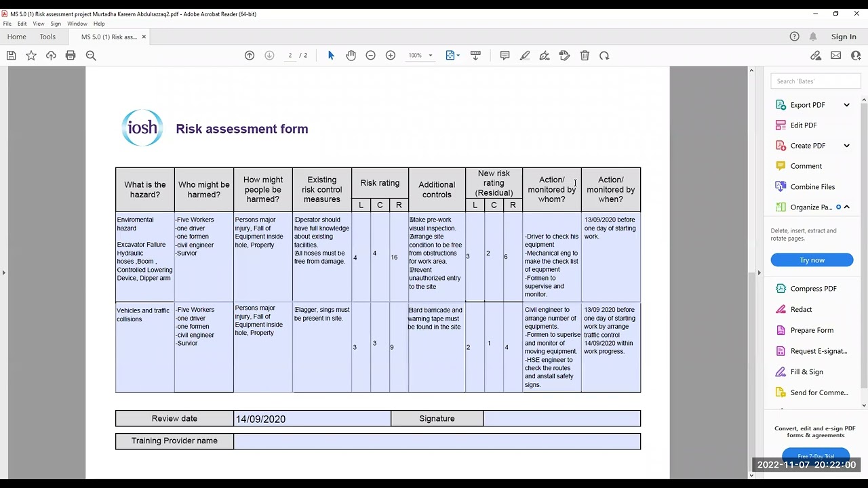868x488 pixels.
Task: Open Help question mark icon
Action: pos(795,37)
